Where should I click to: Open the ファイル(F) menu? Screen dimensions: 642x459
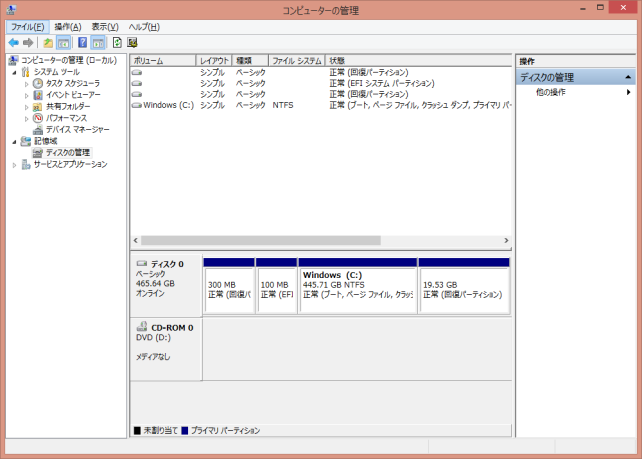click(x=27, y=26)
